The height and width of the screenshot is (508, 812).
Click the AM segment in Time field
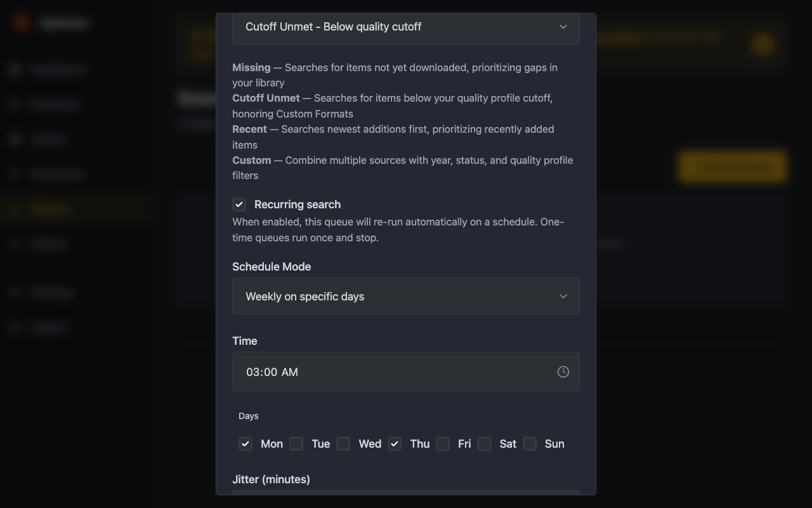[x=290, y=372]
